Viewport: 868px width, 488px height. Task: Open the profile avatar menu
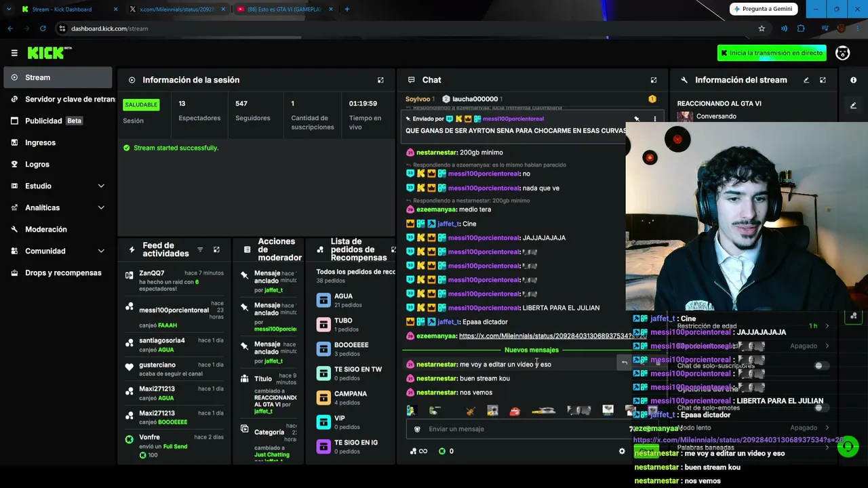point(842,53)
